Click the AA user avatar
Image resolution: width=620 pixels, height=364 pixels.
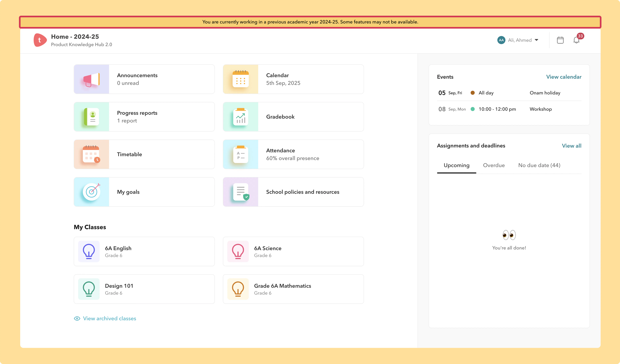[501, 40]
